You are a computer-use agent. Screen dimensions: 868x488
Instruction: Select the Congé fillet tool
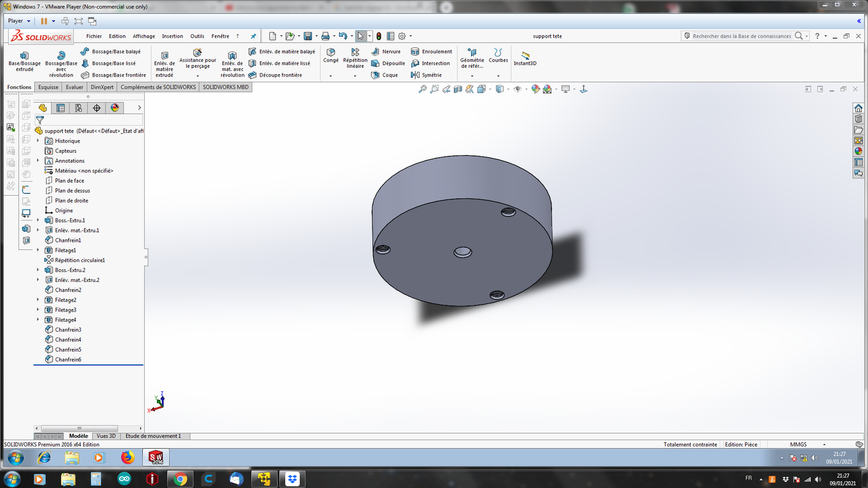click(x=331, y=56)
